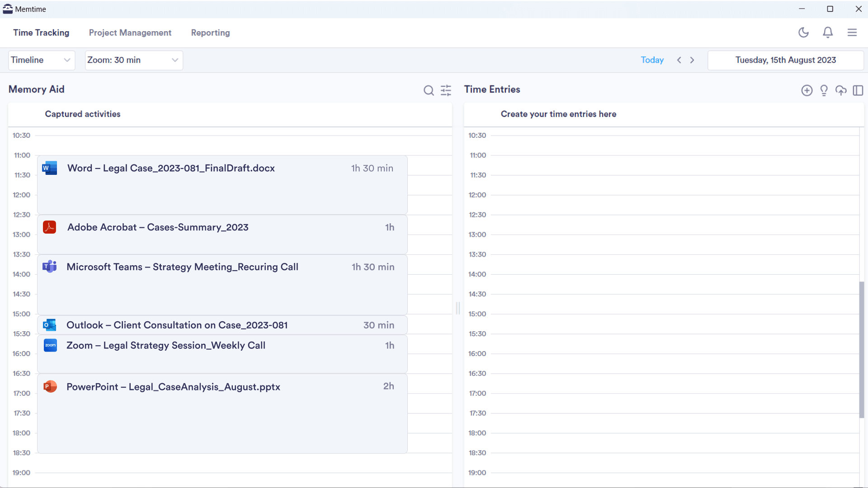Add a new time entry
Image resolution: width=868 pixels, height=488 pixels.
point(807,90)
